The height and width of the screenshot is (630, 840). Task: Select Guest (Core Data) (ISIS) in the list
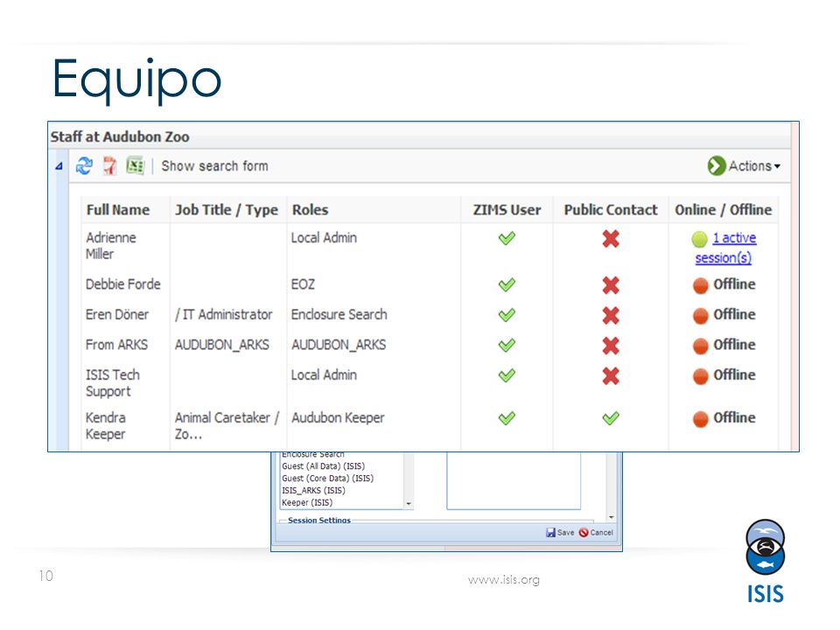(328, 479)
